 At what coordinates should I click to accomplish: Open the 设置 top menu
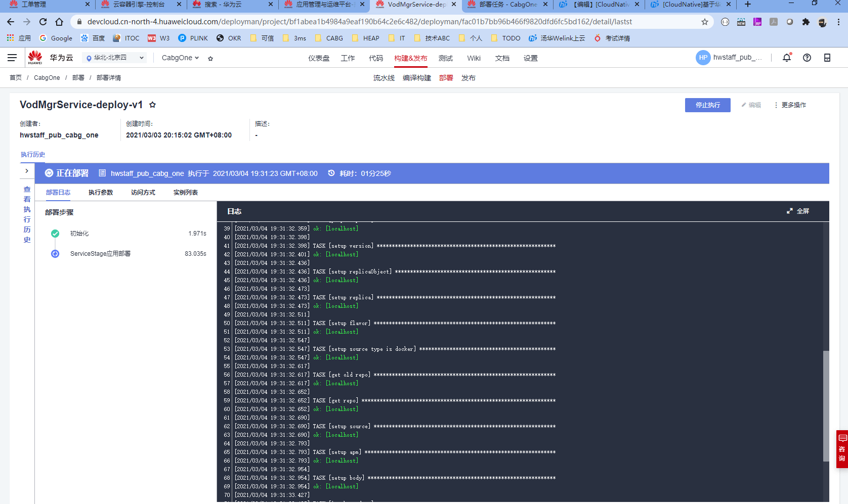tap(531, 58)
